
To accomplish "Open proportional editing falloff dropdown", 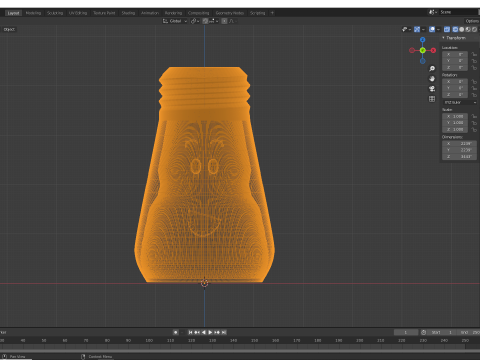I will [233, 21].
